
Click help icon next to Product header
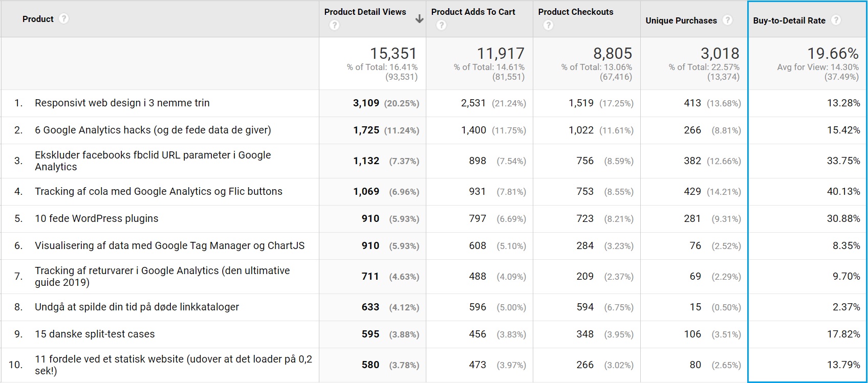[x=63, y=19]
